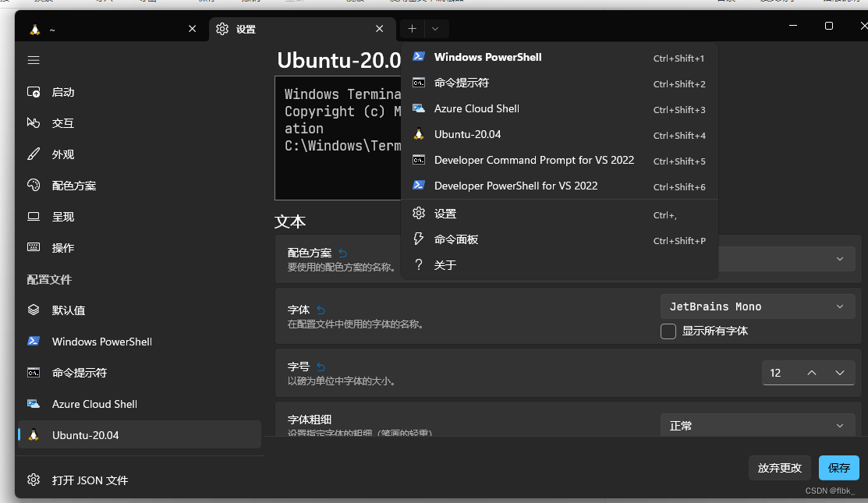Open 命令面板 from the dropdown menu

point(559,239)
